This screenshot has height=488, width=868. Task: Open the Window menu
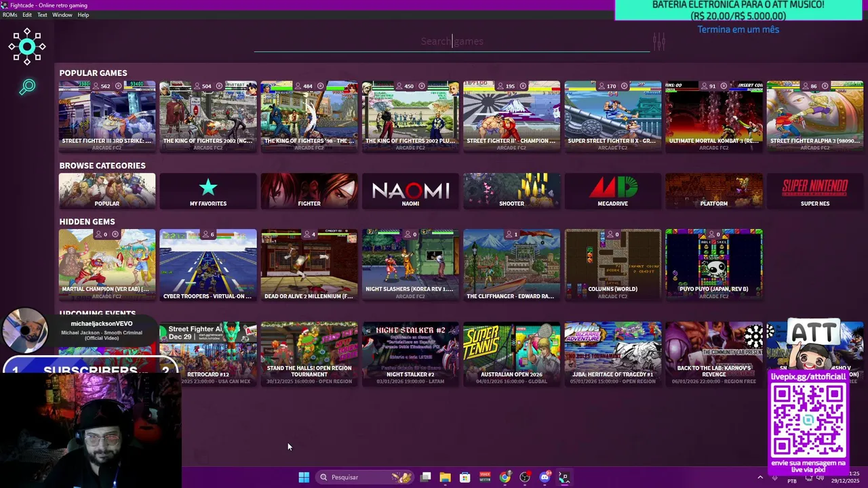click(x=62, y=15)
